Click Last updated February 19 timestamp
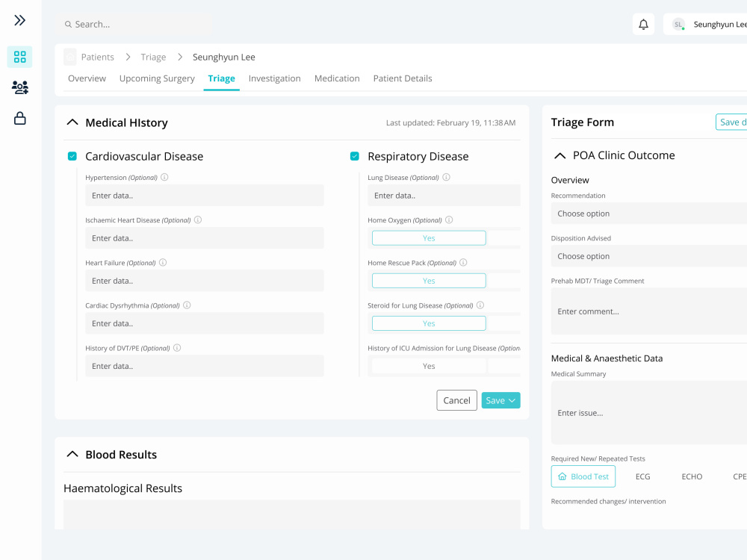 pos(450,123)
